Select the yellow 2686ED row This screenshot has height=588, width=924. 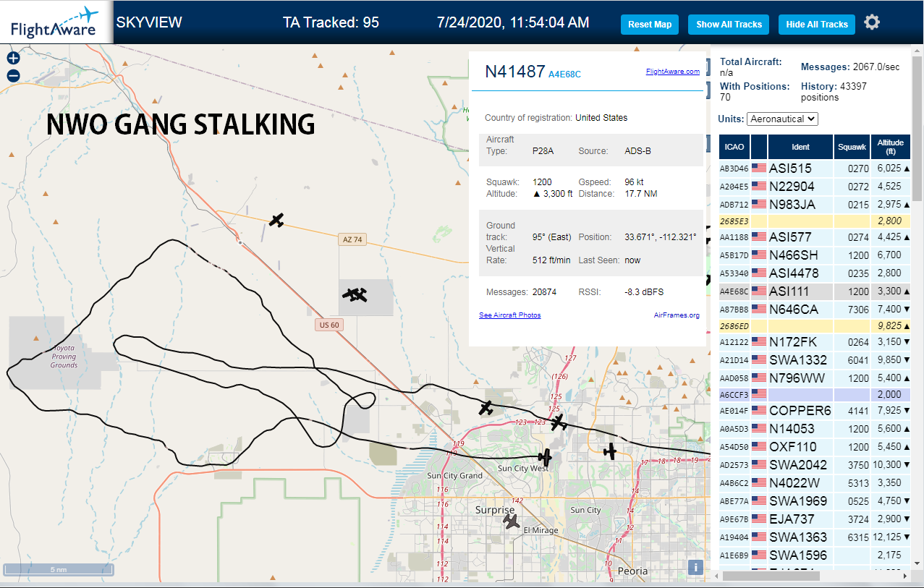click(815, 326)
